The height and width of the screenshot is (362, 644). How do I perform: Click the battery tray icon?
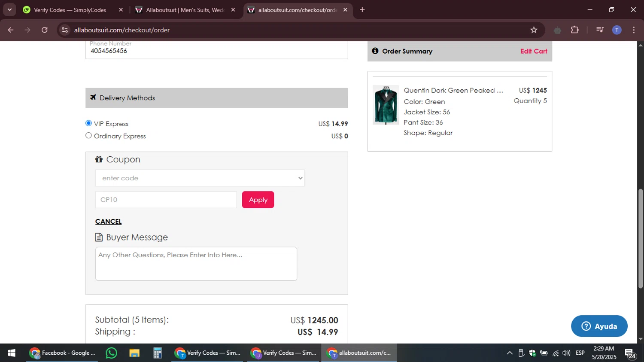tap(544, 353)
